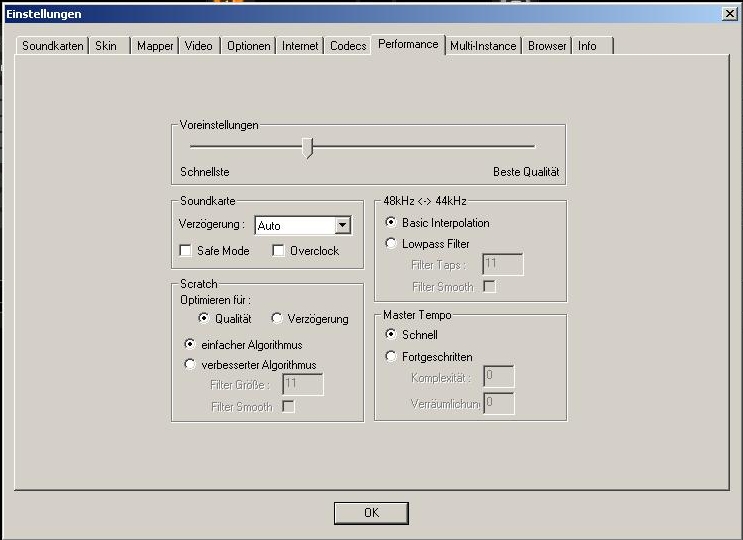The width and height of the screenshot is (743, 540).
Task: Select Schnell for Master Tempo
Action: [391, 335]
